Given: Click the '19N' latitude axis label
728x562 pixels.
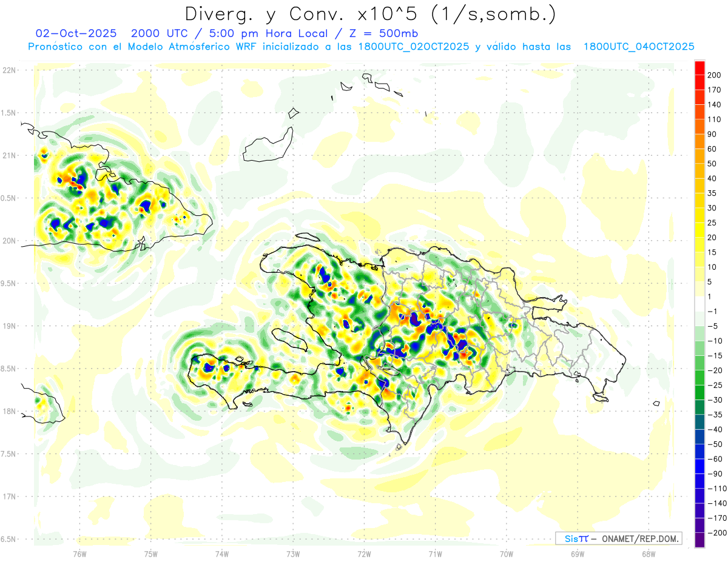Looking at the screenshot, I should click(x=10, y=326).
